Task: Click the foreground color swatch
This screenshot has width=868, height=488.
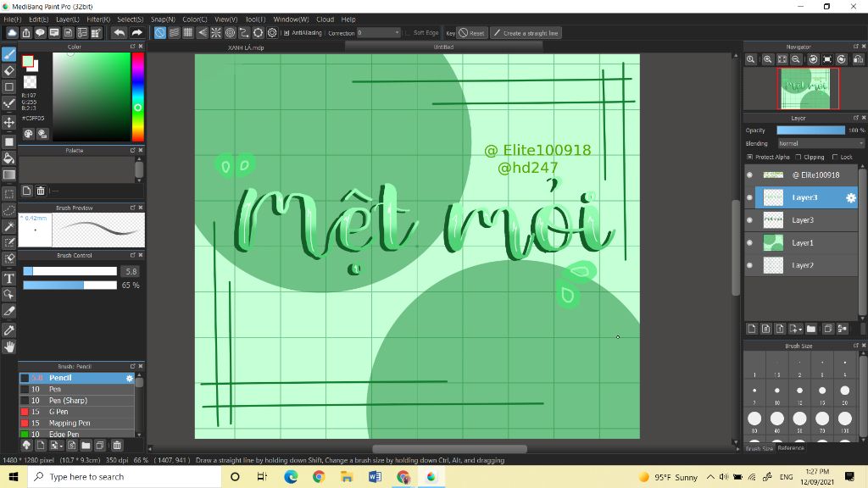Action: pos(27,61)
